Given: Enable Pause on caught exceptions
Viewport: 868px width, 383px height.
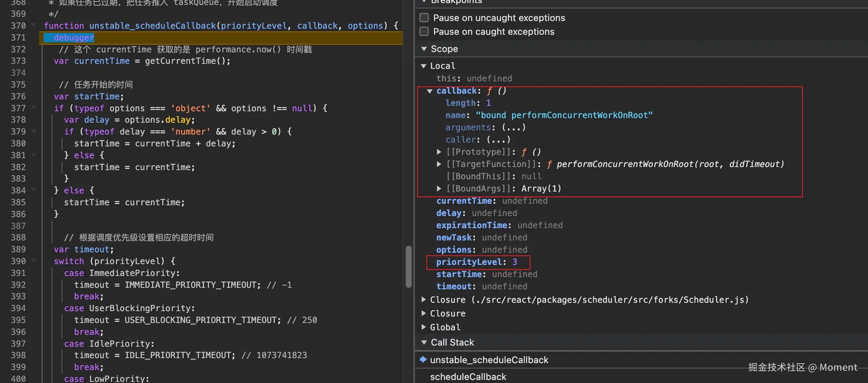Looking at the screenshot, I should tap(424, 32).
